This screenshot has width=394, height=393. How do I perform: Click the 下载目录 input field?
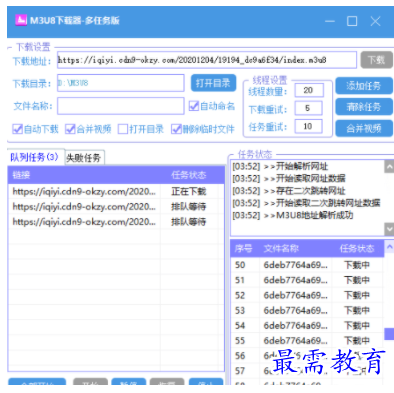tap(121, 83)
